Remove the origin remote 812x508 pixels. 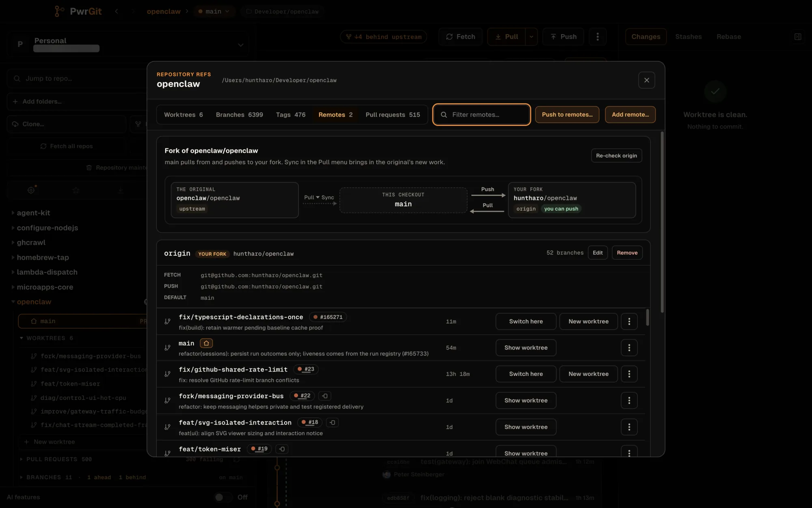tap(627, 253)
